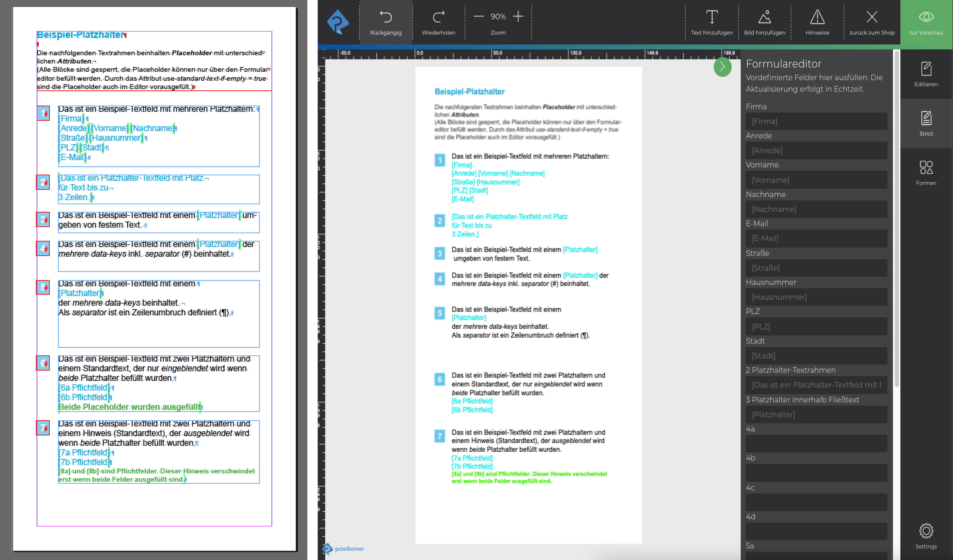The width and height of the screenshot is (953, 560).
Task: Click the Hausnummer input field
Action: [816, 297]
